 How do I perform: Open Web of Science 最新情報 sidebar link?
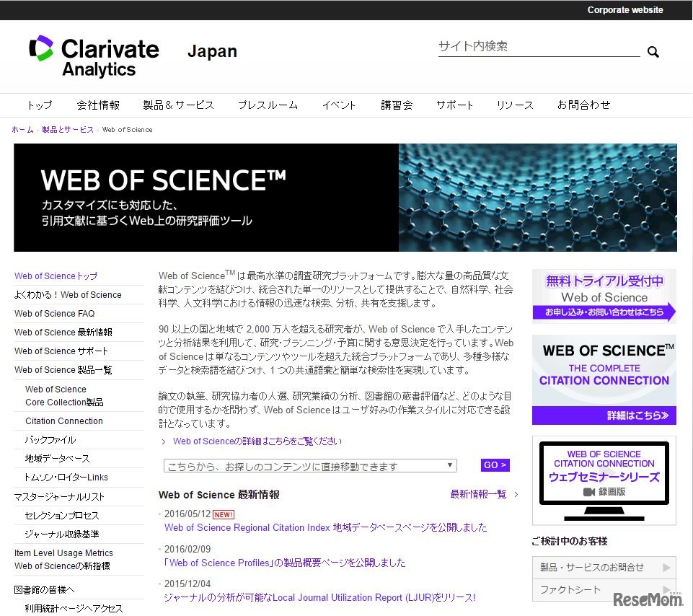(63, 333)
